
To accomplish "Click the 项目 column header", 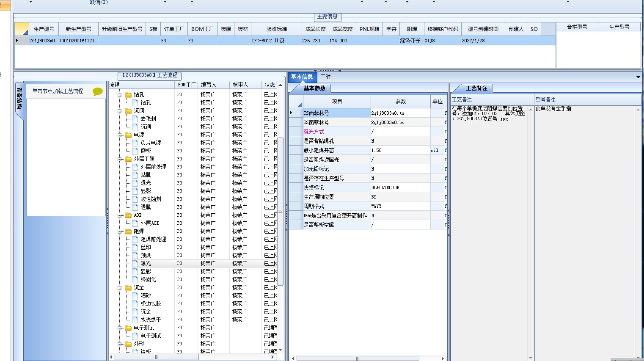I will click(337, 102).
